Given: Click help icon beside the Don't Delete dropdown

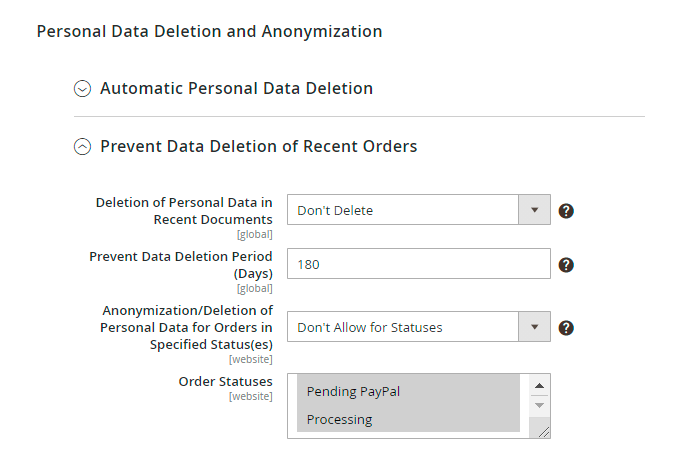Looking at the screenshot, I should 566,211.
